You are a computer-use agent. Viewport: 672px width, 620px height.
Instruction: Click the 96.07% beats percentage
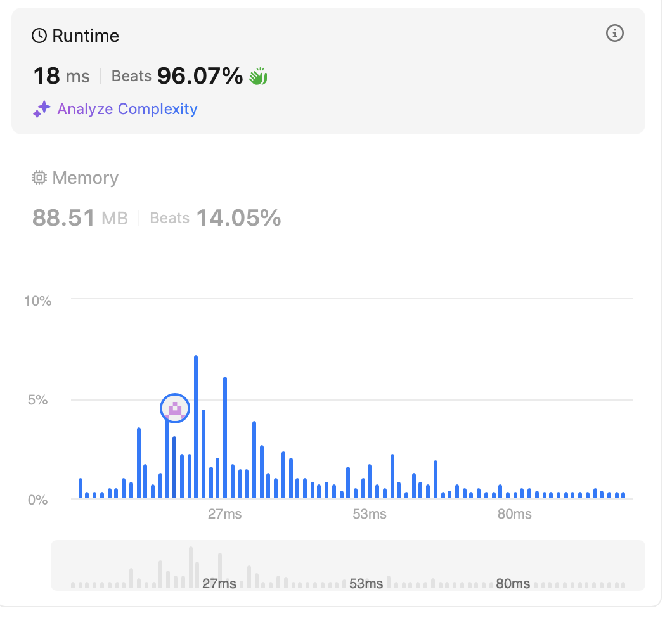(x=200, y=77)
